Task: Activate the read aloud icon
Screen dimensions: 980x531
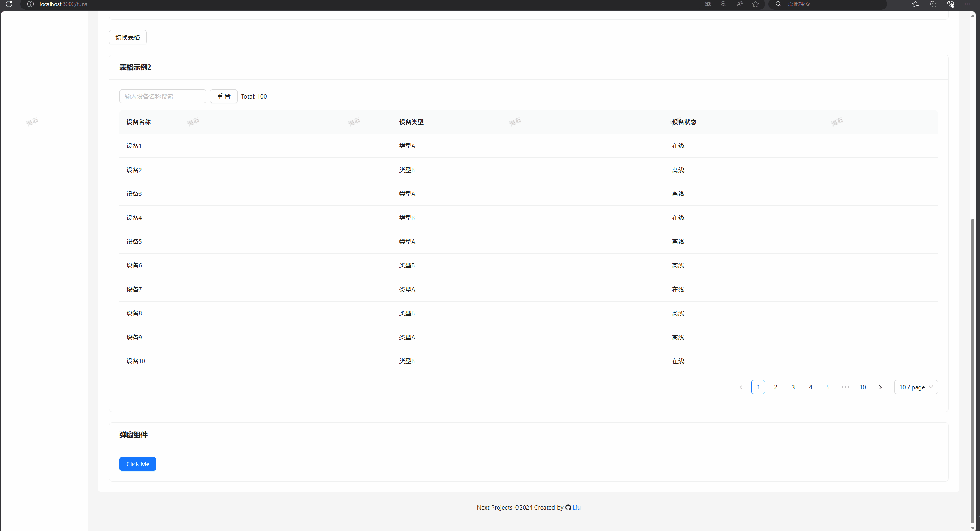Action: [x=739, y=4]
